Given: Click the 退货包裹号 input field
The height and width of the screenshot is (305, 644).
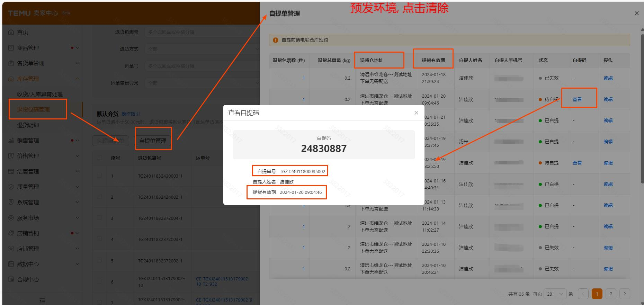Looking at the screenshot, I should [x=201, y=32].
